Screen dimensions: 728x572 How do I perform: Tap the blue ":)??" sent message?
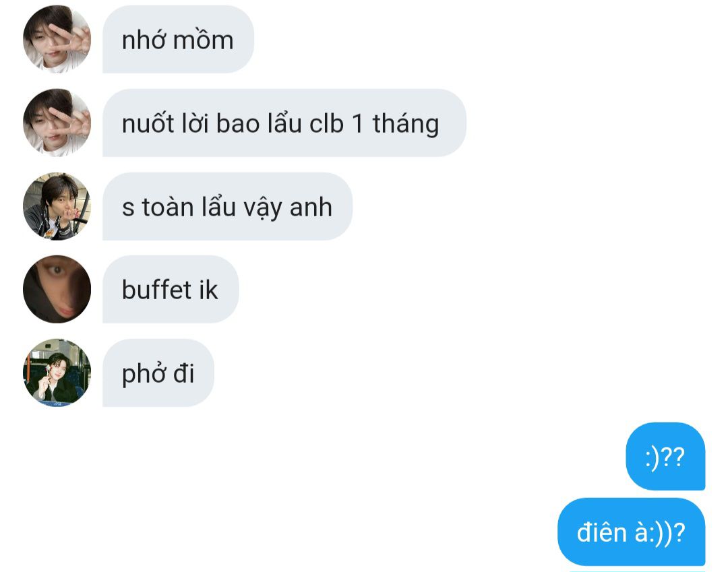click(x=665, y=456)
